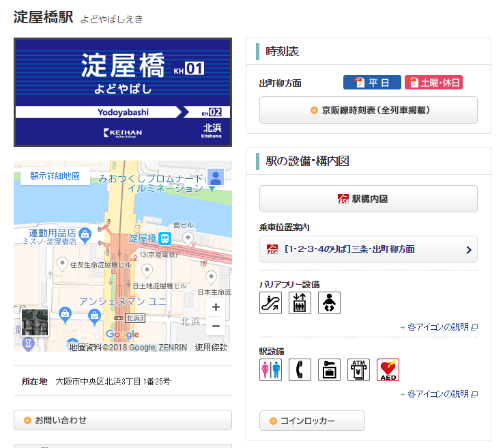Click the escalator barrier-free icon
503x448 pixels.
click(x=270, y=303)
